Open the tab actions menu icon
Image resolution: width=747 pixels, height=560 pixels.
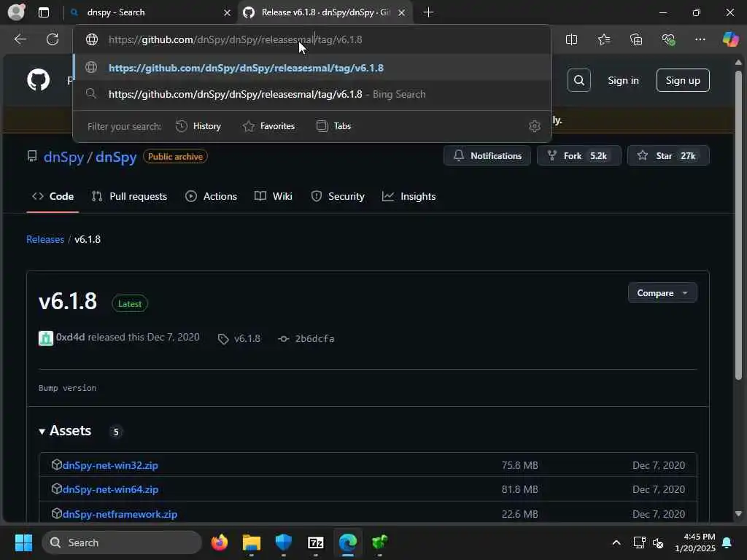click(44, 12)
